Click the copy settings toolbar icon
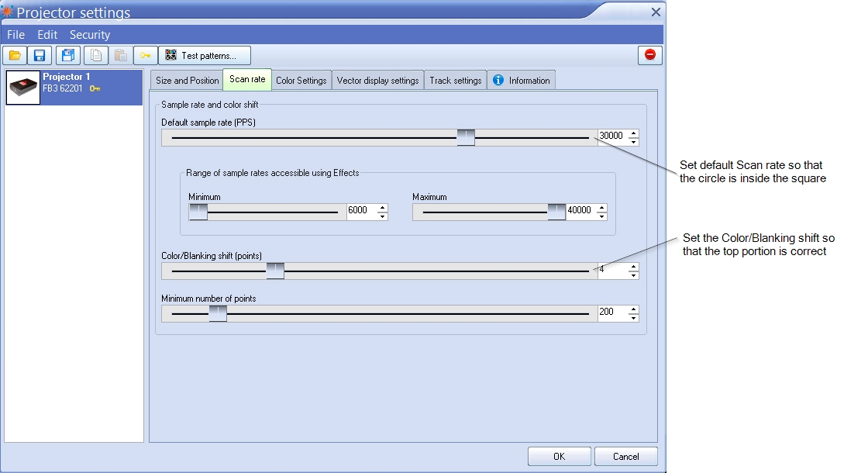Screen dimensions: 868x473 tap(95, 55)
